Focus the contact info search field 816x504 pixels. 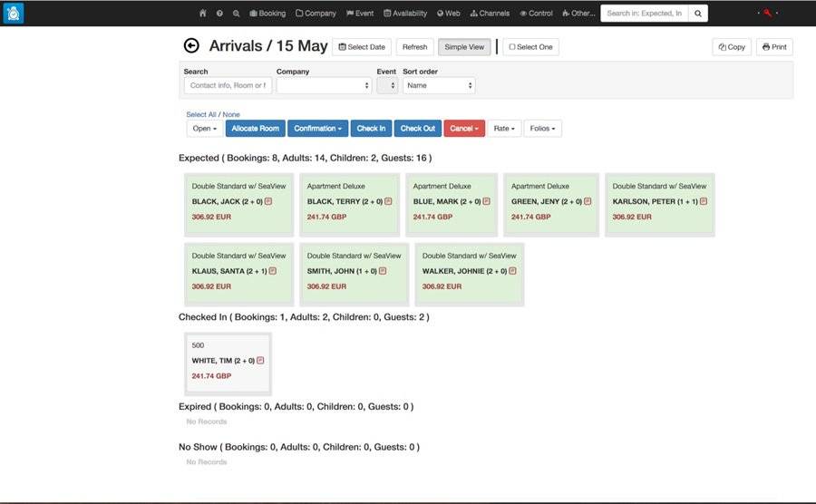227,85
